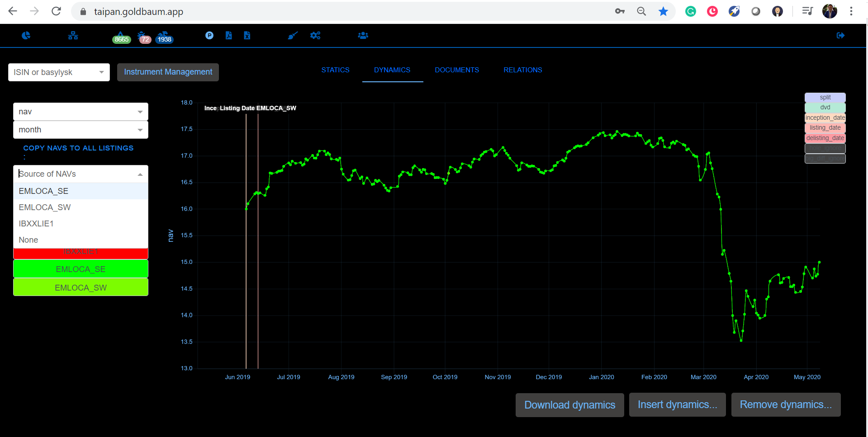This screenshot has width=868, height=437.
Task: Open the nav field dropdown
Action: tap(81, 112)
